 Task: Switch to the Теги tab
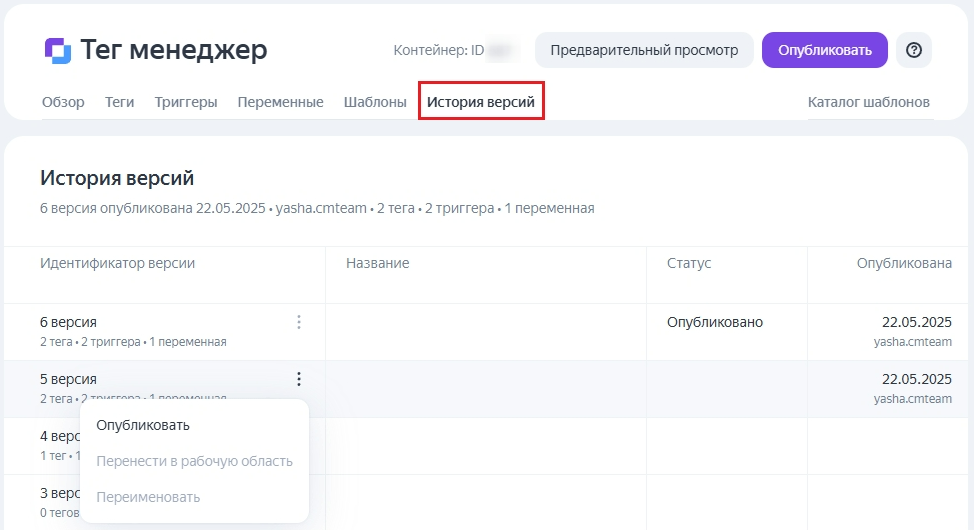[119, 102]
